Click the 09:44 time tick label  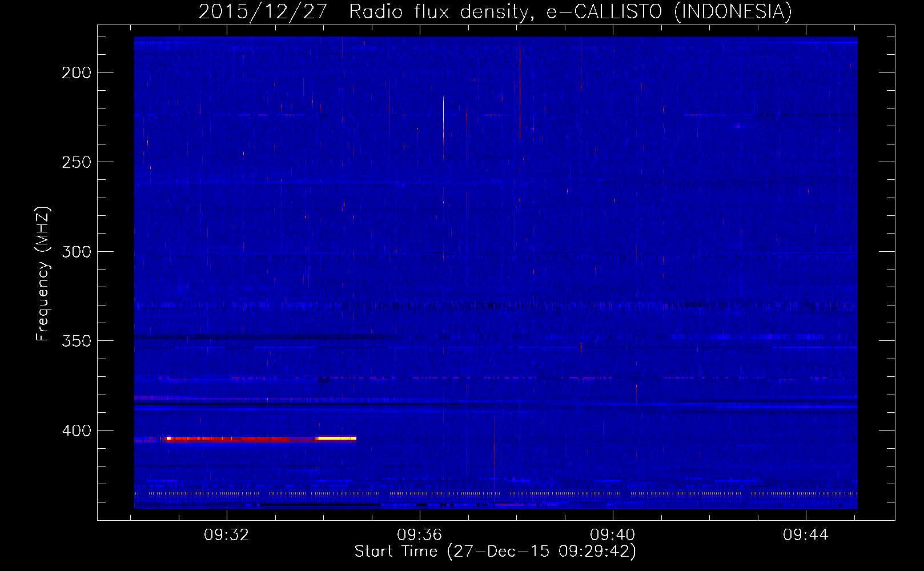(x=806, y=535)
